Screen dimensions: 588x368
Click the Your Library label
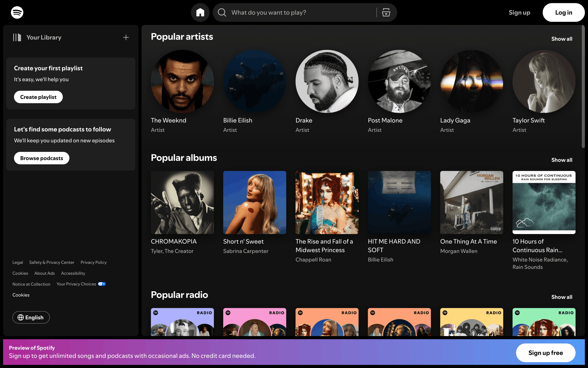click(44, 37)
